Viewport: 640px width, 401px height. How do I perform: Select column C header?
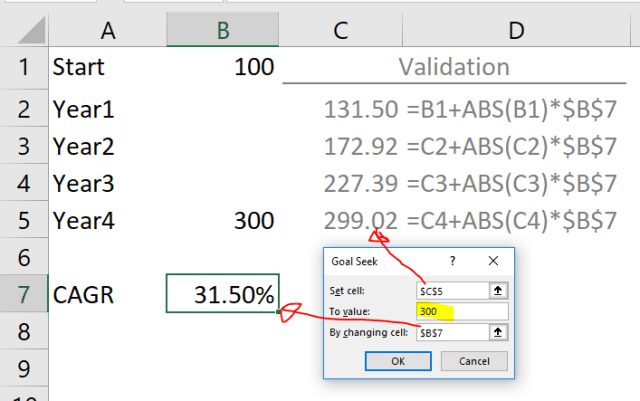point(341,30)
